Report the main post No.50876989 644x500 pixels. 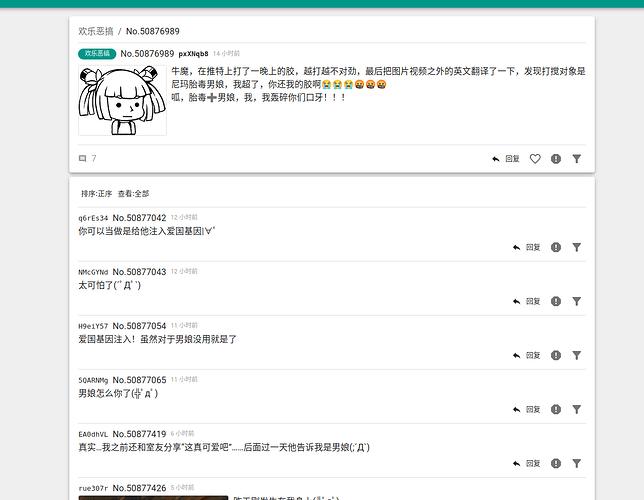pos(556,159)
